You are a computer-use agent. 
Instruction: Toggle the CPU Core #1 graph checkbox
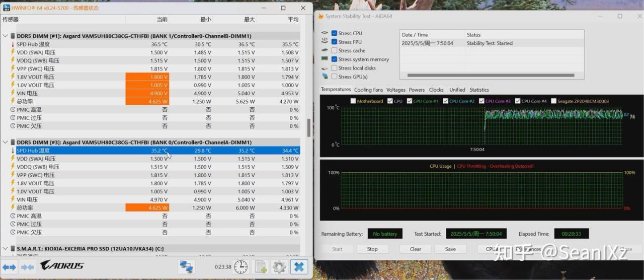(410, 101)
